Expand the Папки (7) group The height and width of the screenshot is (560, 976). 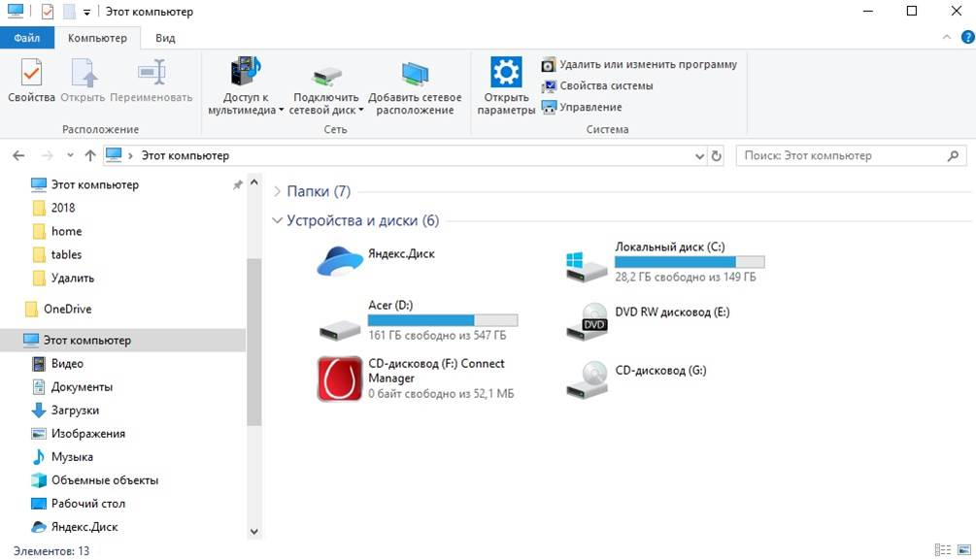click(278, 191)
